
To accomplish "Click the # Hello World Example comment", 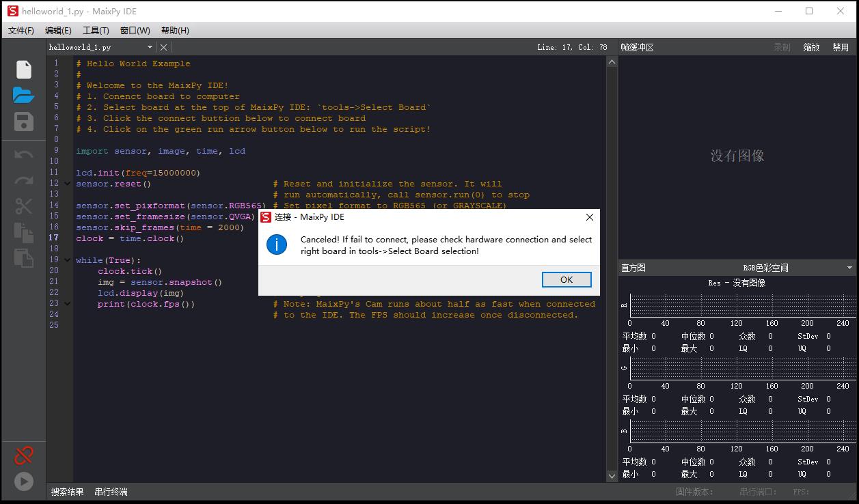I will click(x=133, y=64).
